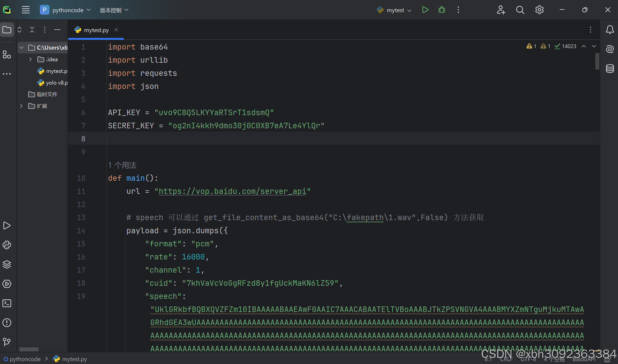Select the mytest.py editor tab

(x=96, y=30)
